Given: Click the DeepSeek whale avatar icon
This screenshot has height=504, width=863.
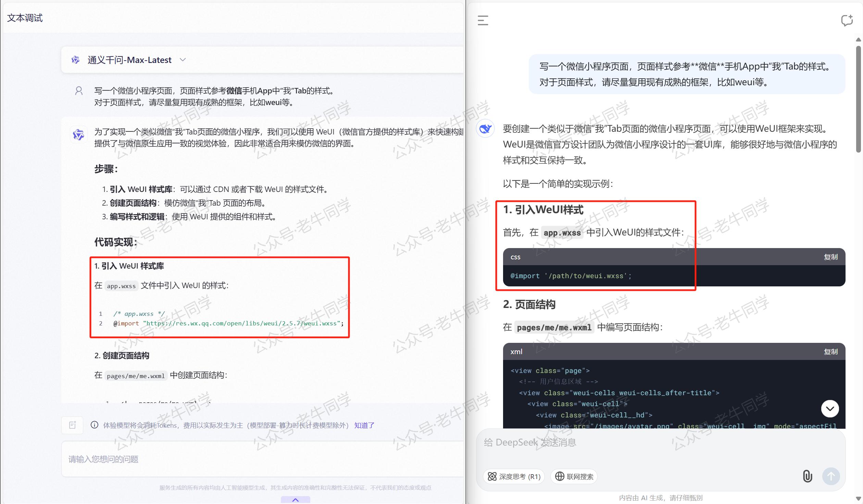Looking at the screenshot, I should coord(485,129).
